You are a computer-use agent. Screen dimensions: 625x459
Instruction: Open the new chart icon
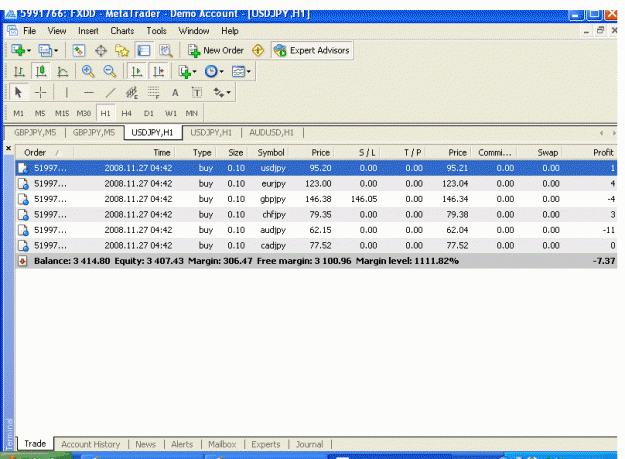tap(18, 51)
